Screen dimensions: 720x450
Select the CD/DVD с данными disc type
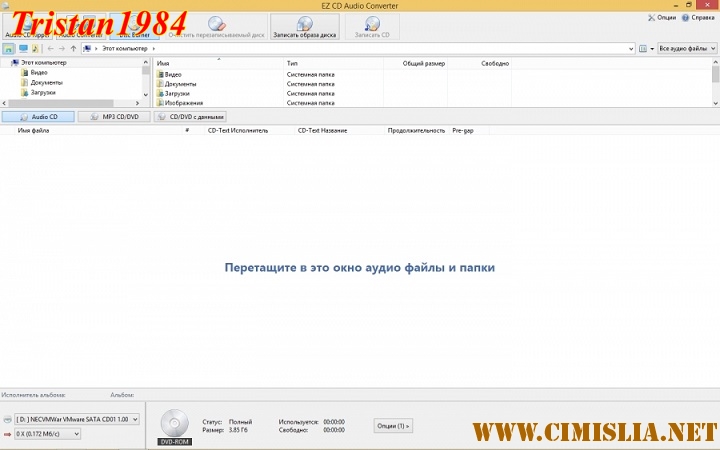190,116
